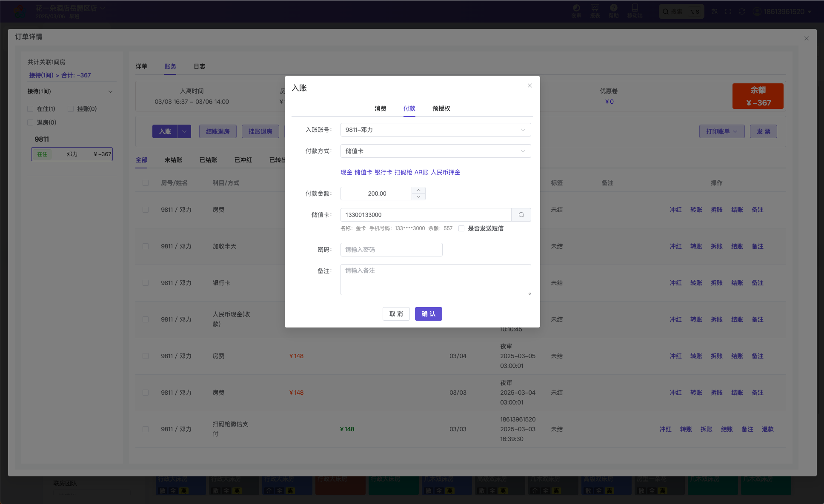This screenshot has height=504, width=824.
Task: Filter by 已冲红 tab
Action: (243, 160)
